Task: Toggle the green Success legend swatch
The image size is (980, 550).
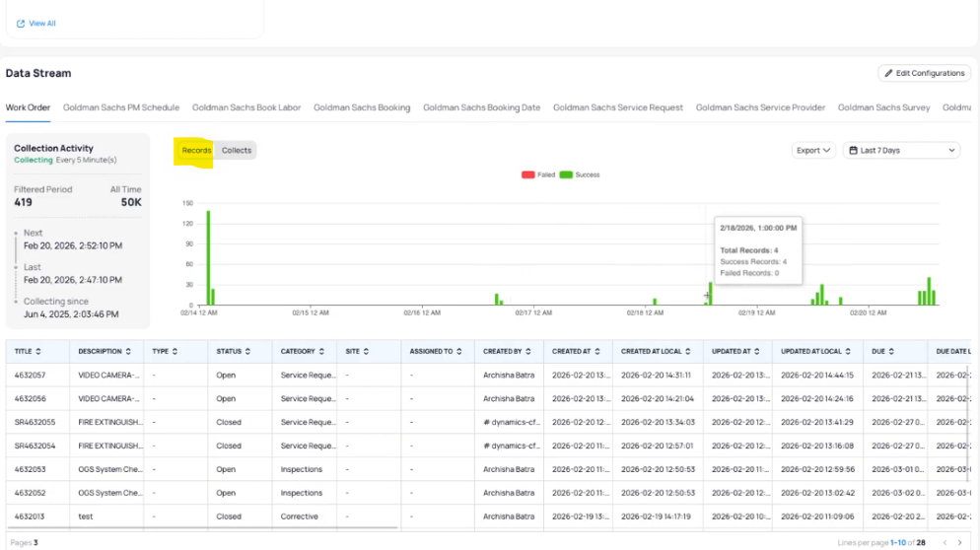Action: pyautogui.click(x=566, y=174)
